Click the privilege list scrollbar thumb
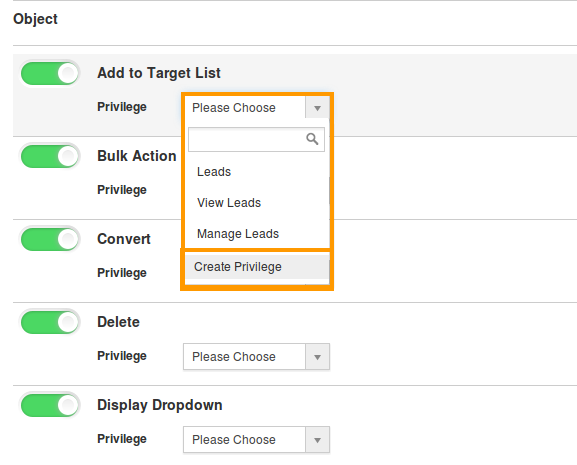Screen dimensions: 577x465 [329, 190]
